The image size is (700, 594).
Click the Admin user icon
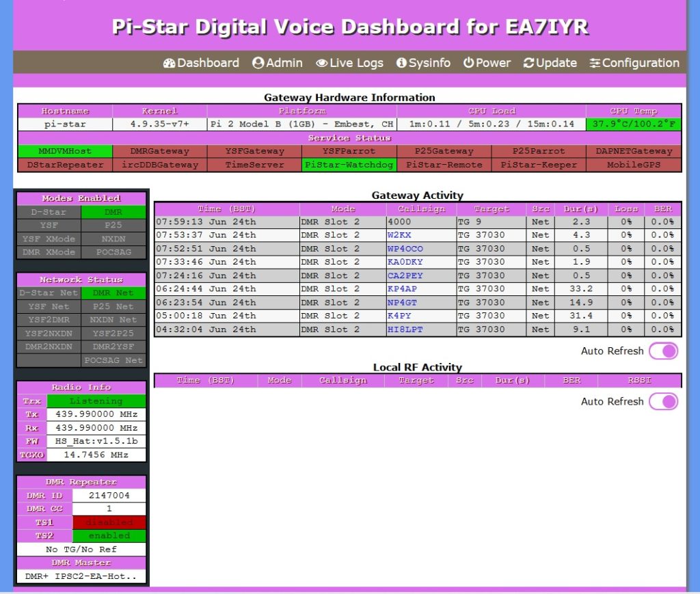(258, 64)
